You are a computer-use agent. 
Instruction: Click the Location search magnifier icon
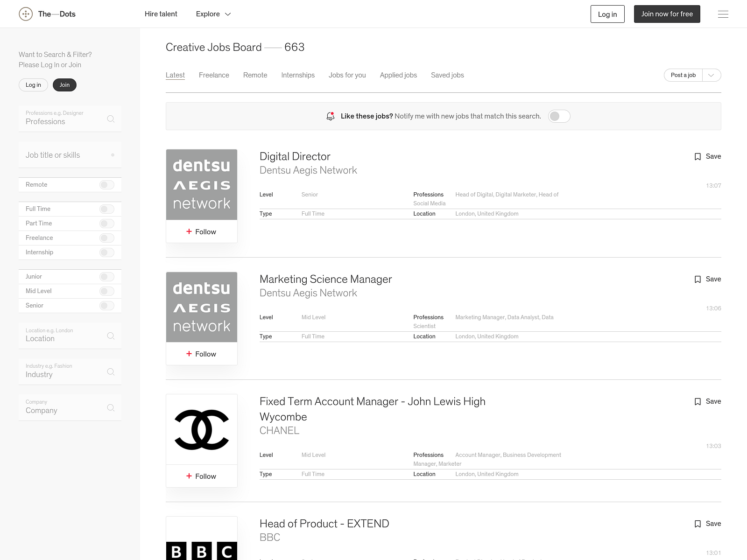click(111, 336)
